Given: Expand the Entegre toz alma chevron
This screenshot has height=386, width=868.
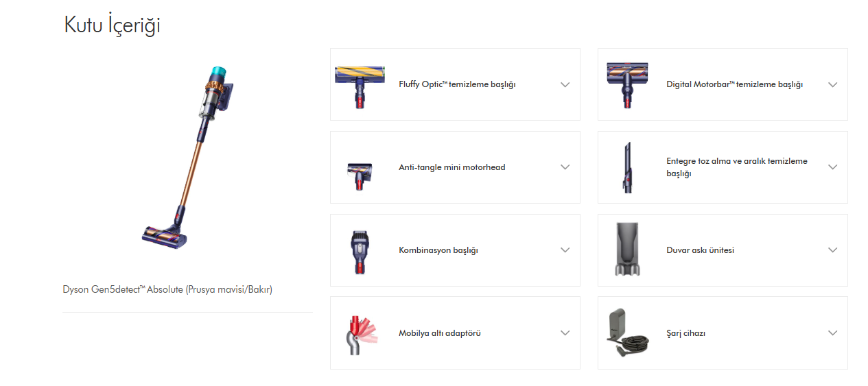Looking at the screenshot, I should pos(833,167).
